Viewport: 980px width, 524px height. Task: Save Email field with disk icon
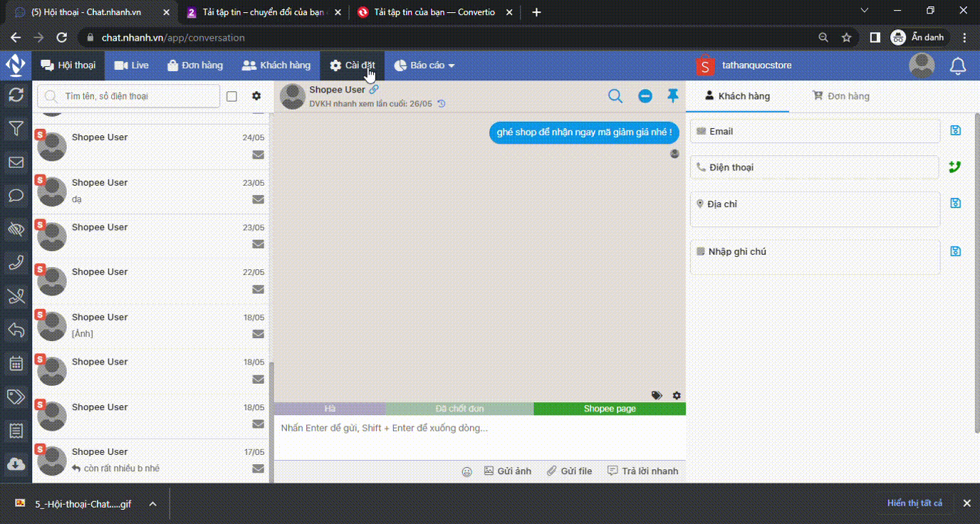(956, 130)
